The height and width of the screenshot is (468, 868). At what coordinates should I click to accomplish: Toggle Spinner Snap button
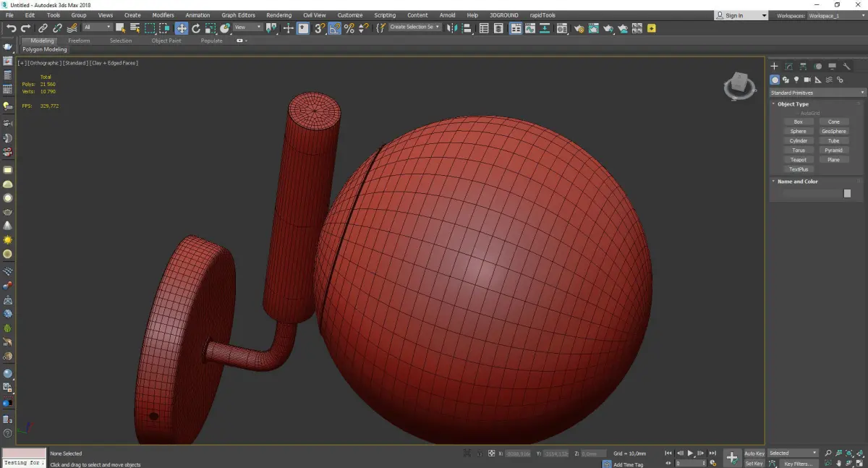pyautogui.click(x=363, y=28)
